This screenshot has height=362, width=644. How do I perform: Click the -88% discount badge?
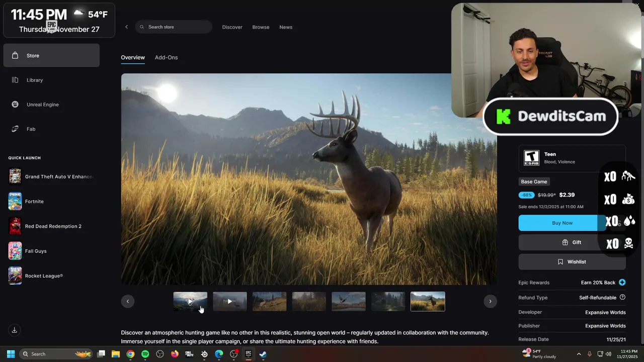click(527, 195)
